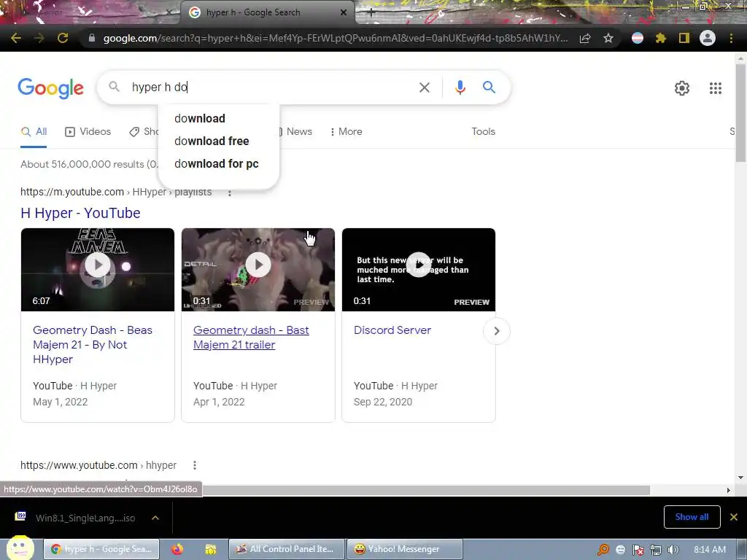This screenshot has width=747, height=560.
Task: Open a new browser tab
Action: [x=371, y=13]
